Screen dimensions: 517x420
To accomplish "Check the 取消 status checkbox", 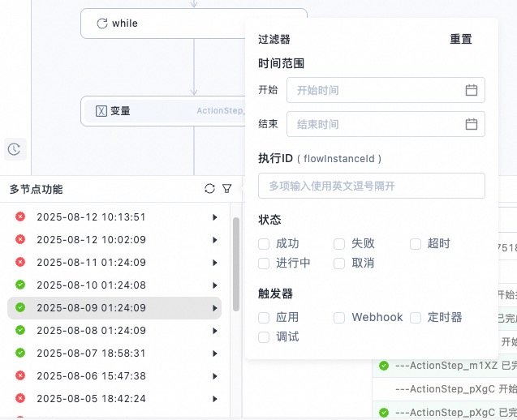I will pos(339,264).
